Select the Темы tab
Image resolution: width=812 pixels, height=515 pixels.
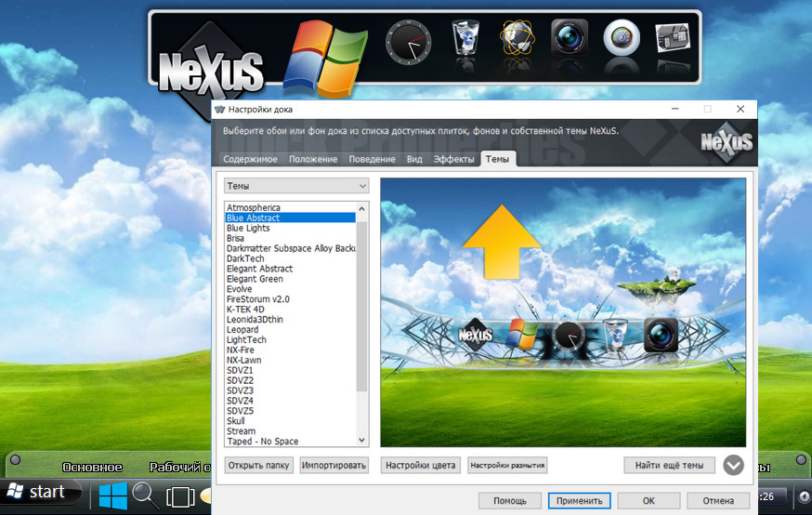pos(497,159)
